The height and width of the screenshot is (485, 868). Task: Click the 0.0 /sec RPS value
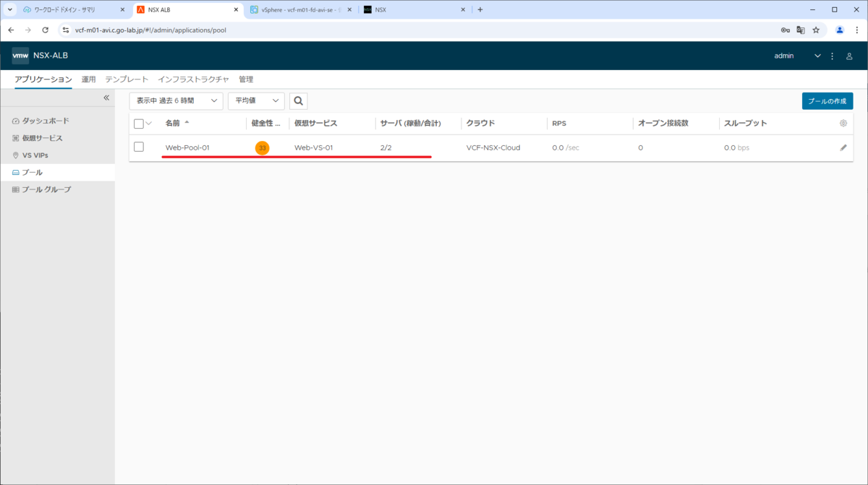tap(566, 147)
